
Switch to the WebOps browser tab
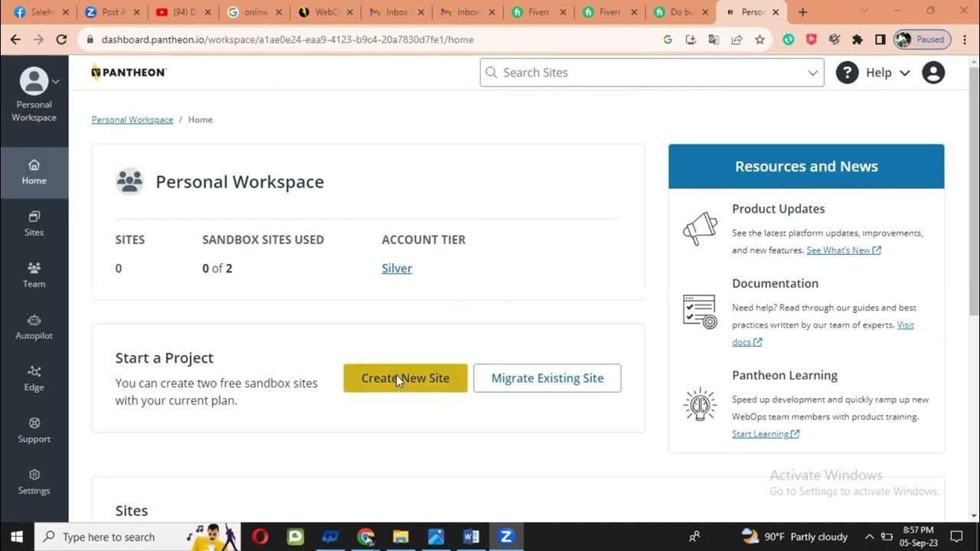(x=324, y=12)
